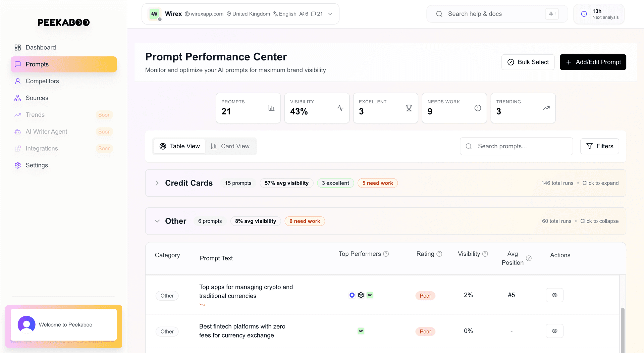Expand the Credit Cards group

(157, 183)
